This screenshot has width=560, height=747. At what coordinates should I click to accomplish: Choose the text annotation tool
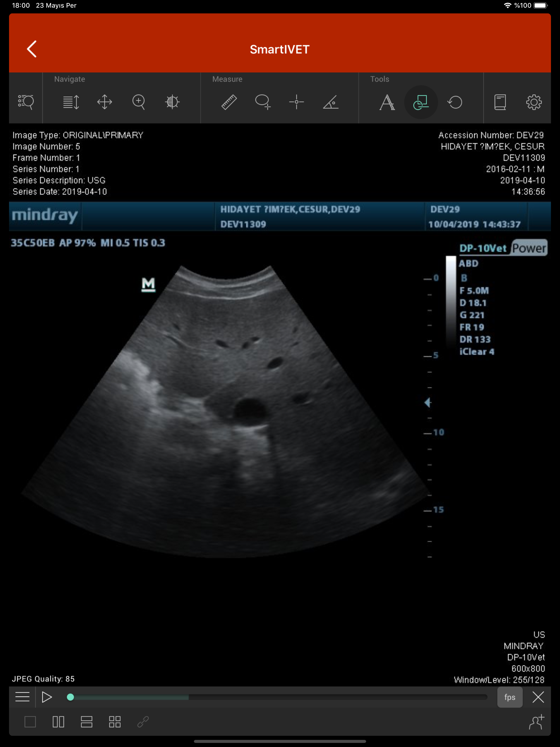tap(387, 102)
